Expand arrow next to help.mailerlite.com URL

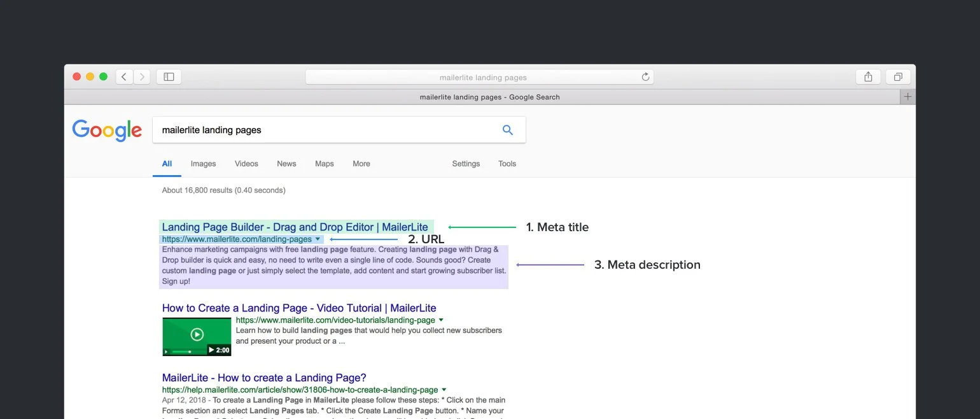pos(444,389)
